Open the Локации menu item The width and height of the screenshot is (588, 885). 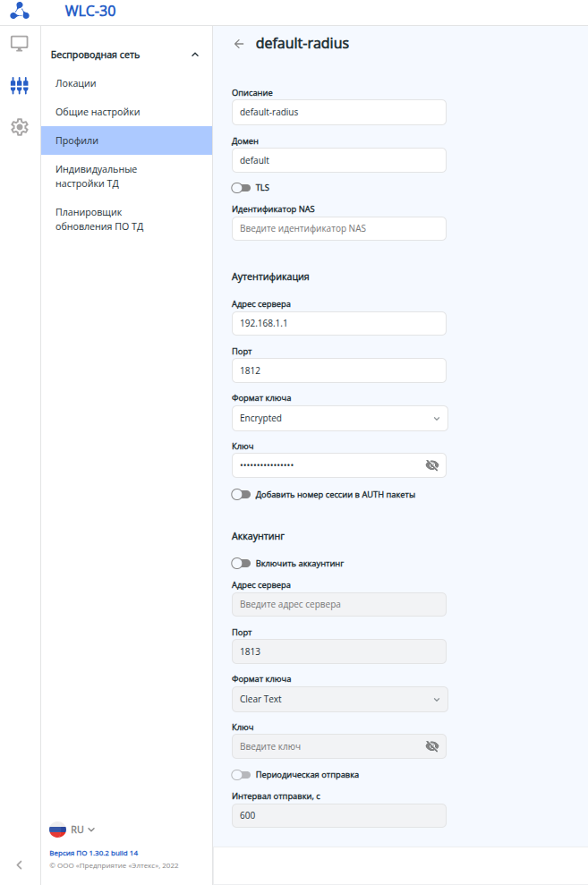coord(76,83)
